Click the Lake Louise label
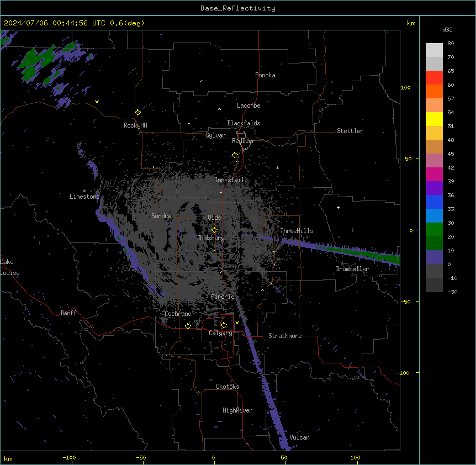Image resolution: width=476 pixels, height=465 pixels. point(10,267)
